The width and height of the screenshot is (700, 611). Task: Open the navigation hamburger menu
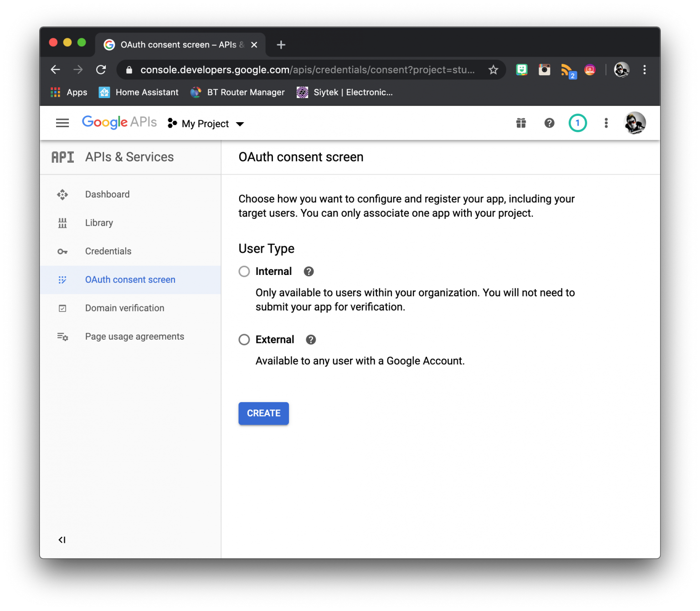click(62, 123)
